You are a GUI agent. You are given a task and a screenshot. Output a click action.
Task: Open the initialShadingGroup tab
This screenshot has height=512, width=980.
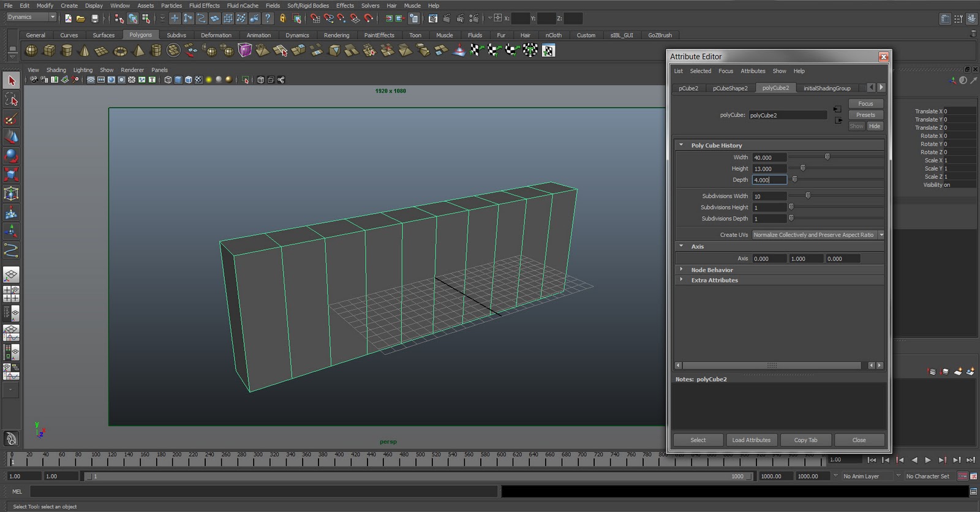[827, 88]
